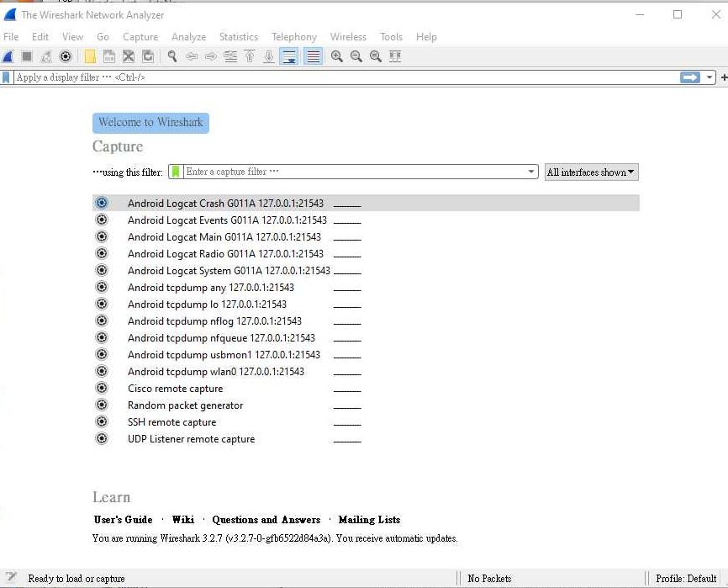The height and width of the screenshot is (588, 728).
Task: Open settings gear for Android tcpdump nfqueue
Action: pos(101,337)
